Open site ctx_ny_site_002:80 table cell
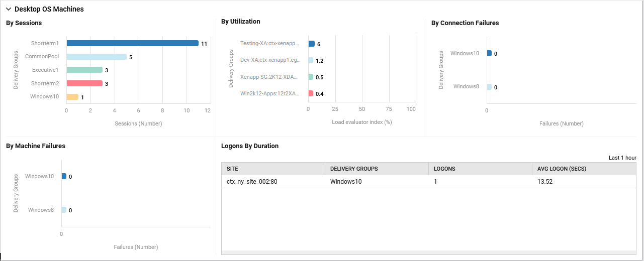The height and width of the screenshot is (261, 644). coord(252,182)
